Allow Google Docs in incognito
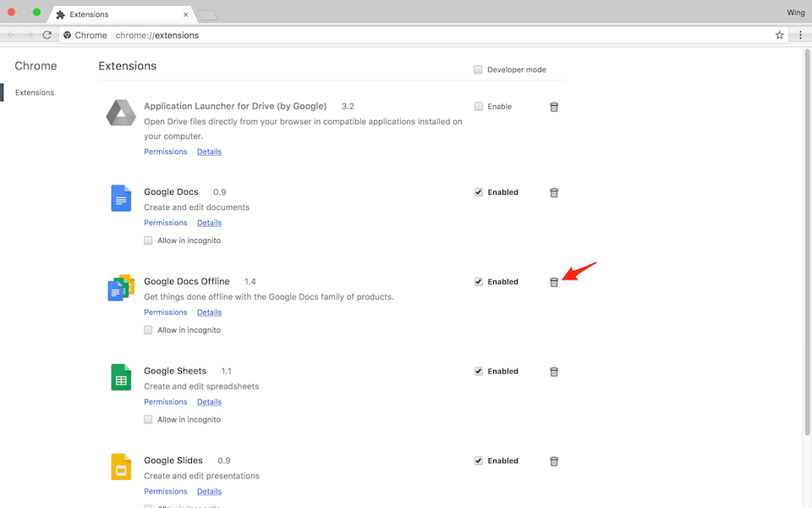Viewport: 812px width, 508px height. click(x=148, y=240)
